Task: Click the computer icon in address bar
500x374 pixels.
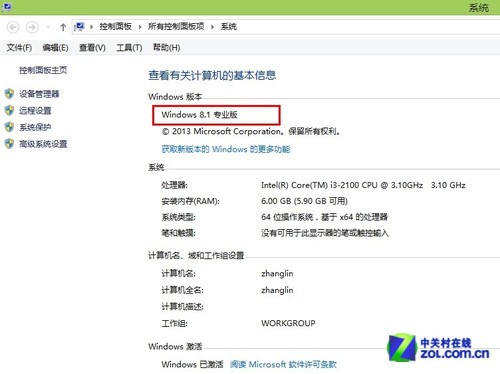Action: [x=79, y=27]
